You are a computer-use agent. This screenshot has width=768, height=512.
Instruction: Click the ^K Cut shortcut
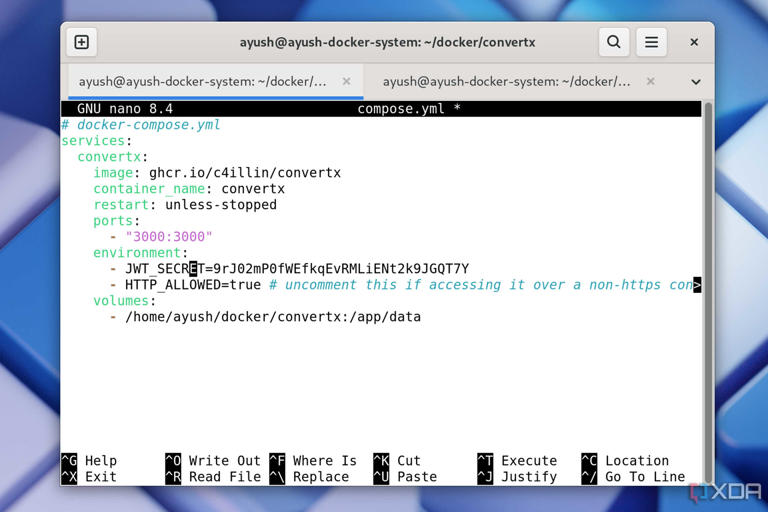point(397,461)
